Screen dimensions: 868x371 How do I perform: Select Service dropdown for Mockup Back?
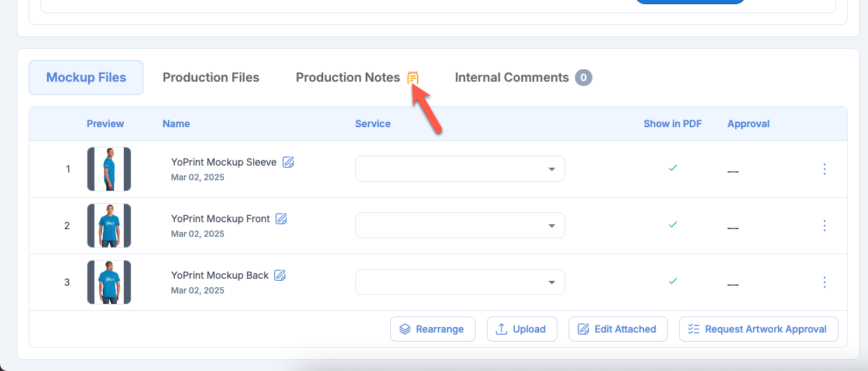pos(460,282)
